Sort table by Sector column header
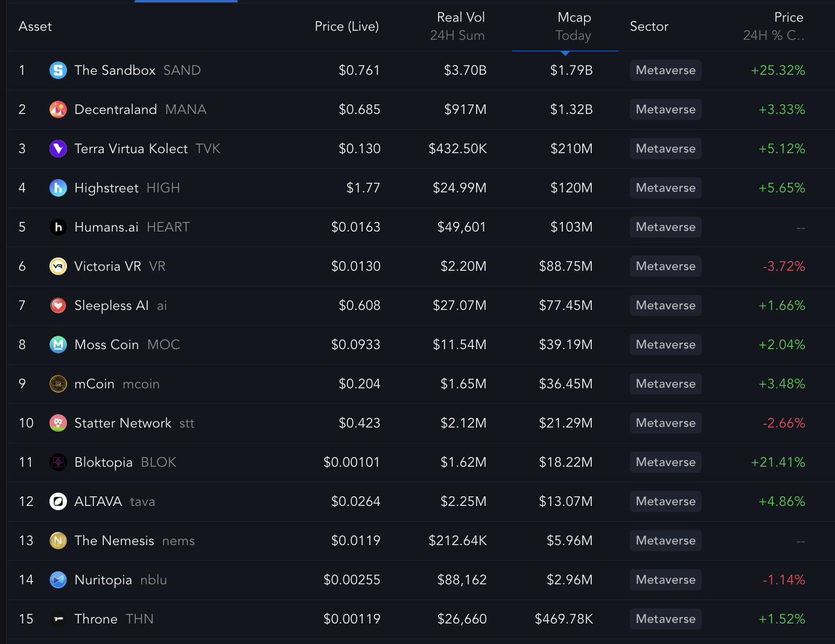The height and width of the screenshot is (644, 835). [649, 27]
